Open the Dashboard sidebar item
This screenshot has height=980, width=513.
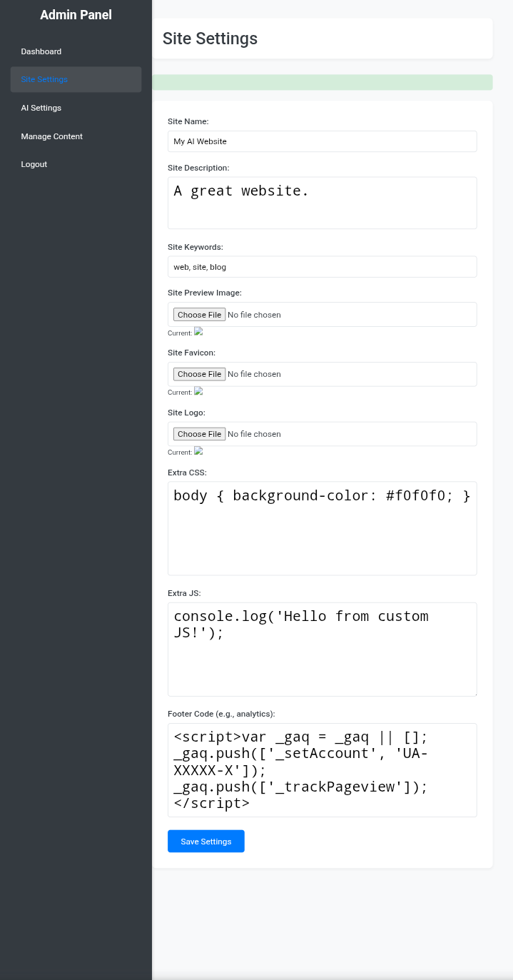[x=41, y=51]
